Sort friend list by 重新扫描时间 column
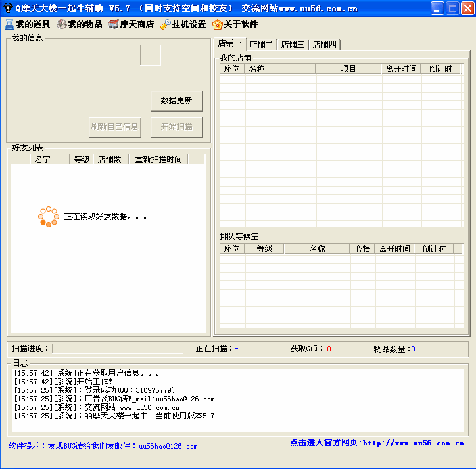The image size is (476, 469). tap(158, 159)
